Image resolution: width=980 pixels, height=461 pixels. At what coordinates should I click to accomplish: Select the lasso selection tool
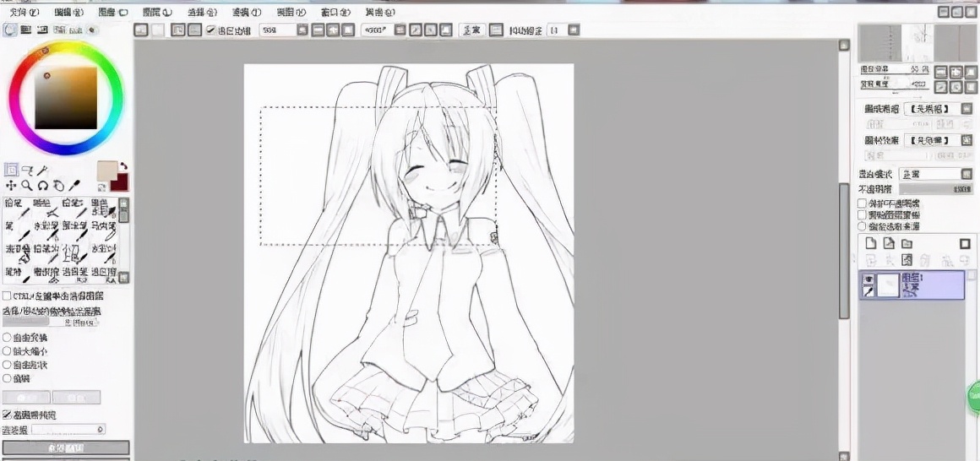[26, 170]
